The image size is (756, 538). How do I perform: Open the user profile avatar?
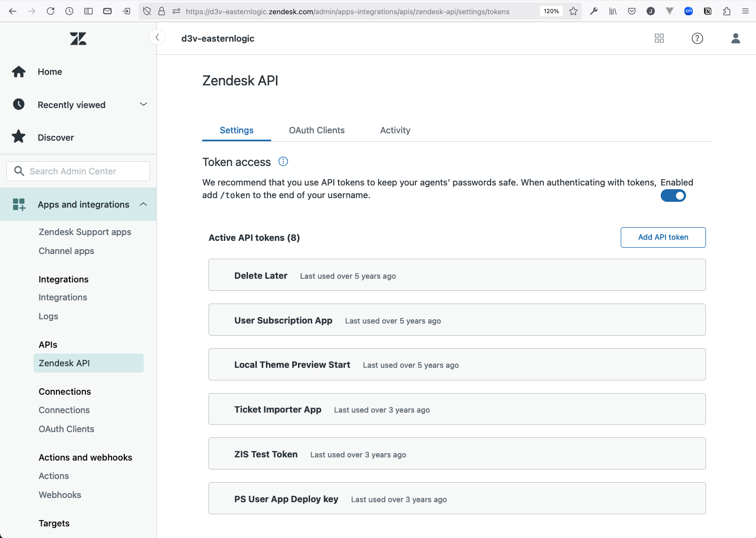[x=735, y=38]
